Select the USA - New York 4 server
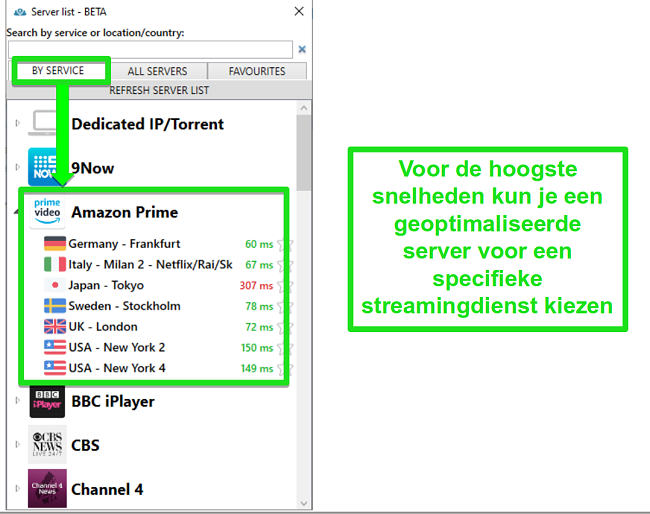The width and height of the screenshot is (650, 514). point(117,368)
